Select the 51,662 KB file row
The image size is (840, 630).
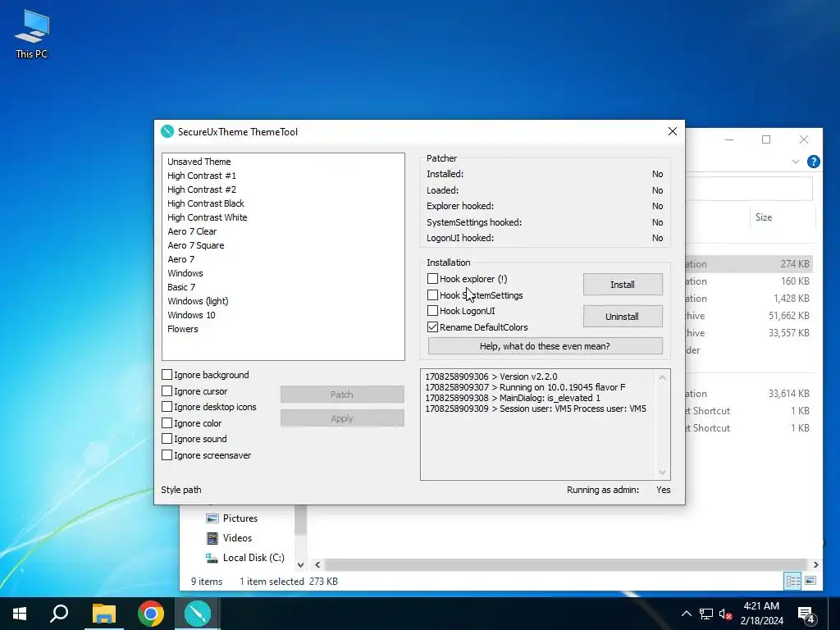(750, 316)
